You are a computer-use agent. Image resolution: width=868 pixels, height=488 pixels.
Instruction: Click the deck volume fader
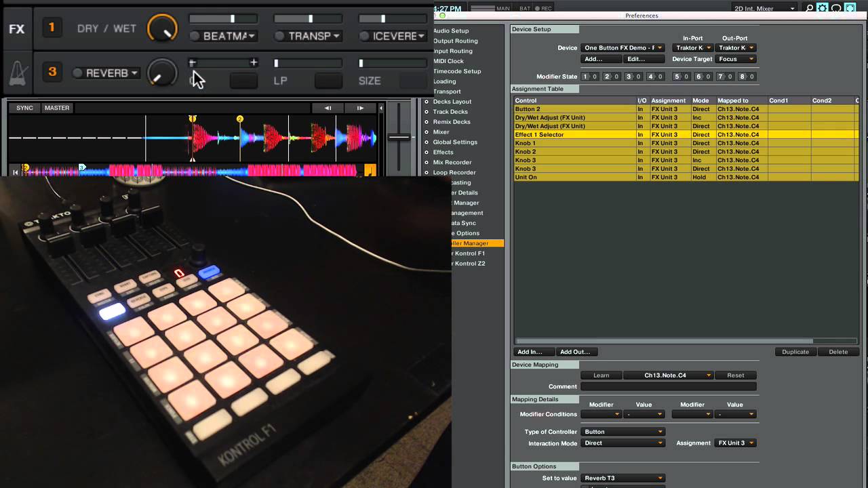(399, 138)
